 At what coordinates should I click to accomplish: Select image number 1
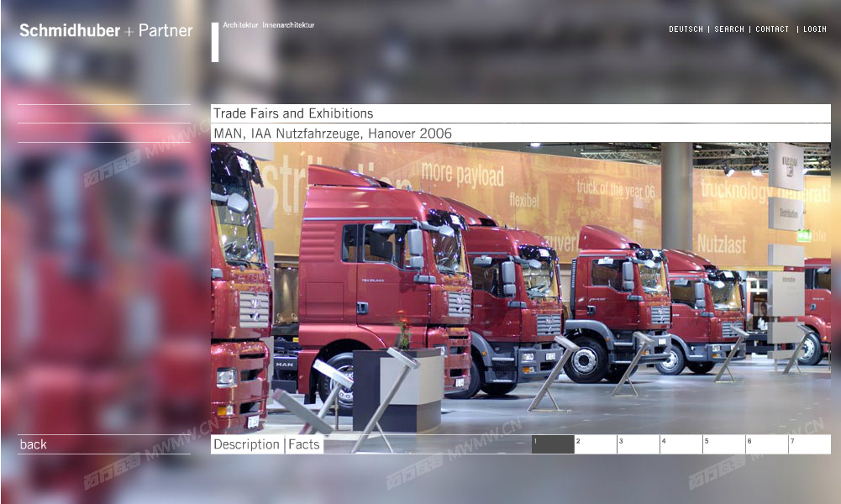tap(553, 444)
